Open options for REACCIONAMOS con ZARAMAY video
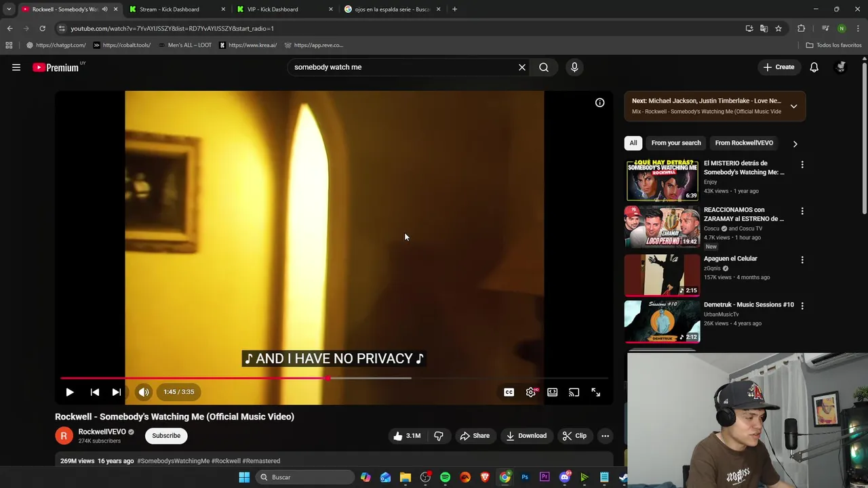 click(x=802, y=211)
